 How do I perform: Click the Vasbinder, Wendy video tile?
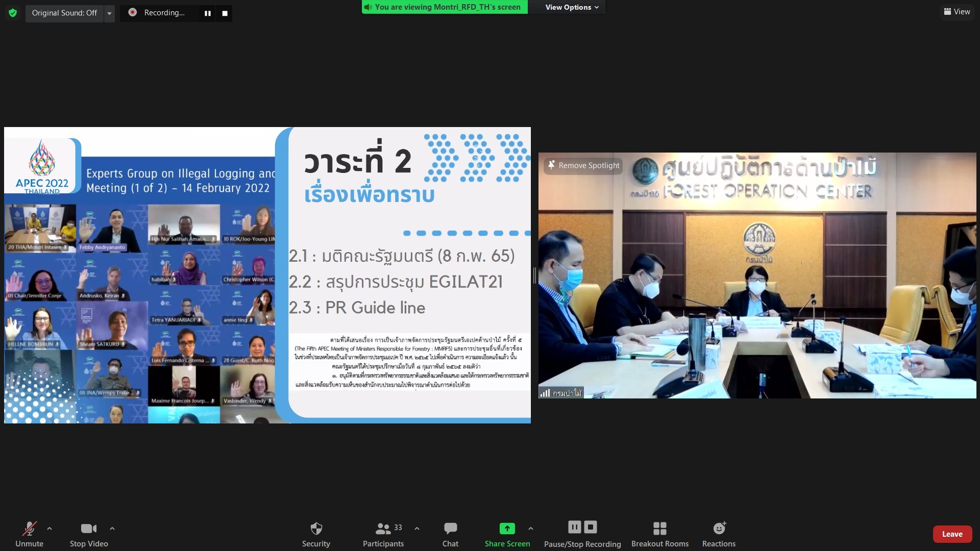pyautogui.click(x=248, y=386)
